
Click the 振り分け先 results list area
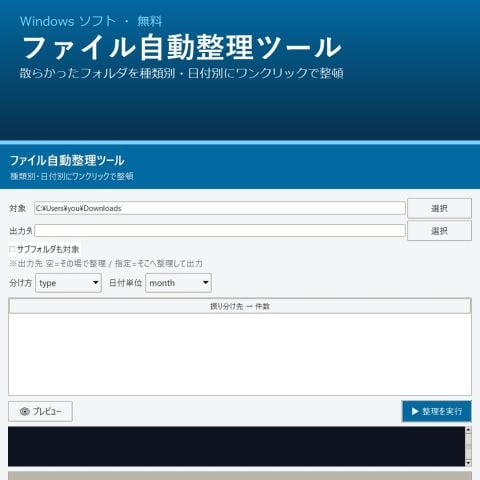[240, 354]
